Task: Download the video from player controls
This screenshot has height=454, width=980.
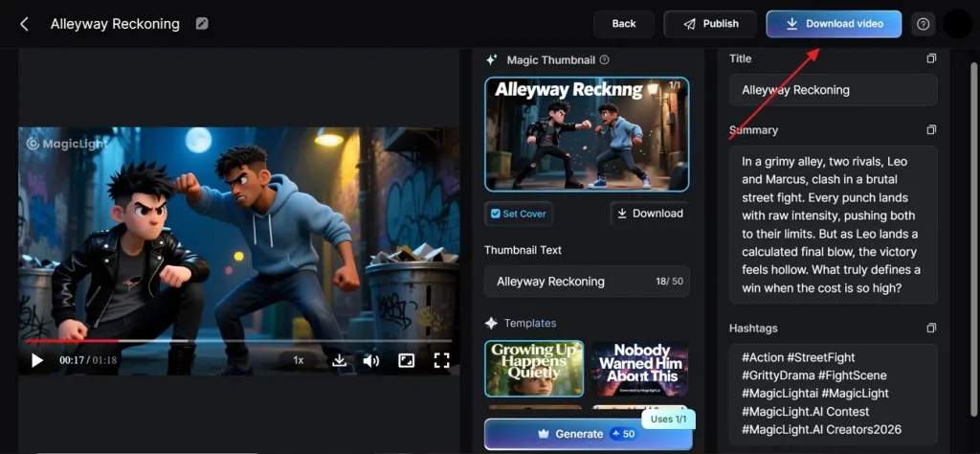Action: tap(339, 360)
